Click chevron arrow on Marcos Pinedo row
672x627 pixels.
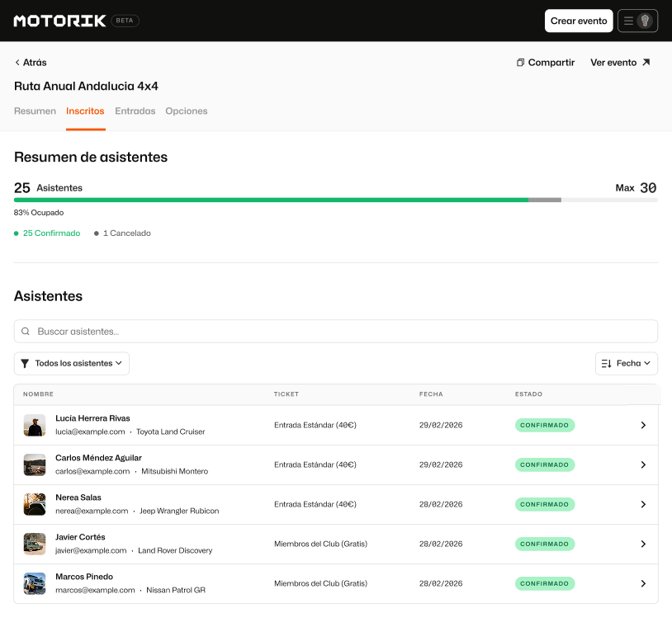coord(643,583)
